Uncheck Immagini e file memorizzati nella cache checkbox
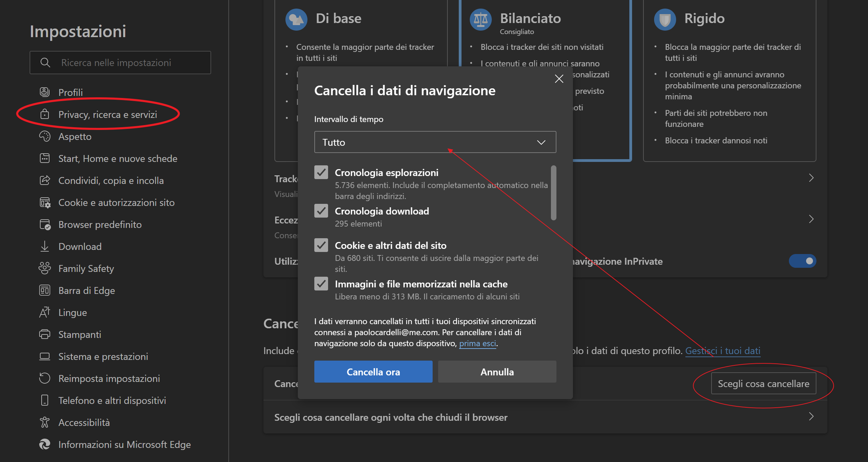This screenshot has width=868, height=462. pyautogui.click(x=321, y=284)
